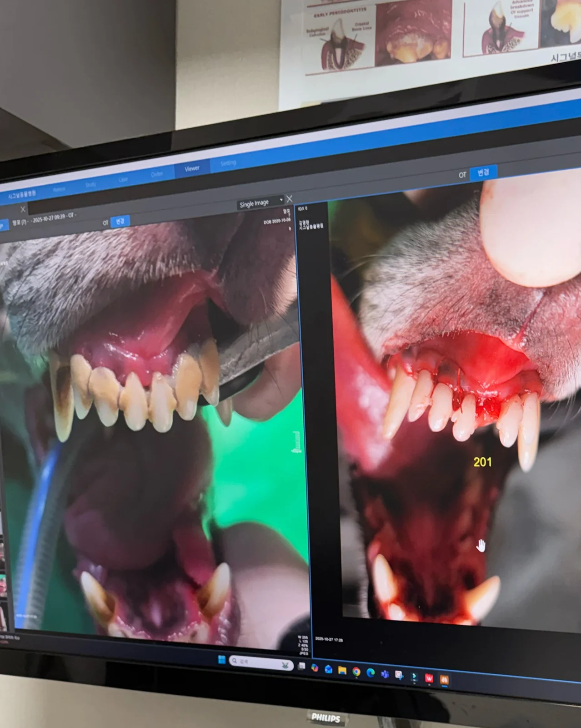Image resolution: width=581 pixels, height=728 pixels.
Task: Click the yellow 201 annotation label
Action: coord(482,462)
